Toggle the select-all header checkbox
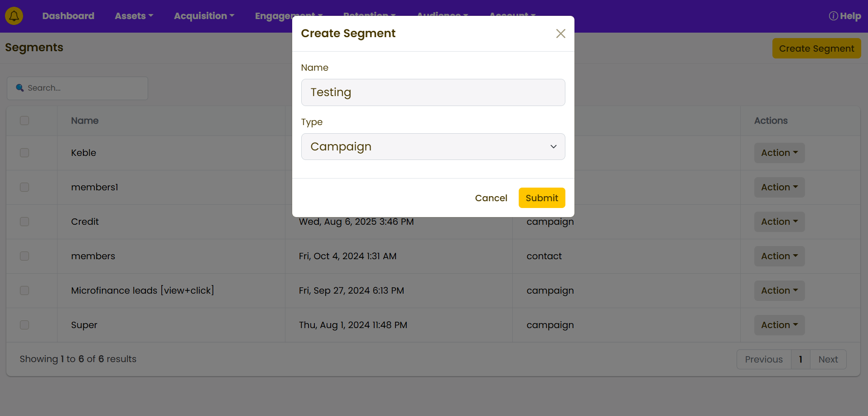Viewport: 868px width, 416px height. coord(24,121)
